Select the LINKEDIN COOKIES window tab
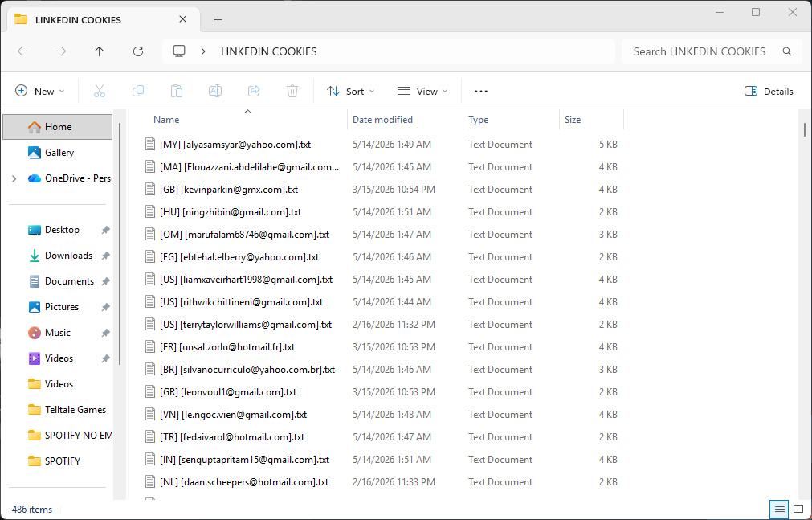812x520 pixels. pos(104,20)
